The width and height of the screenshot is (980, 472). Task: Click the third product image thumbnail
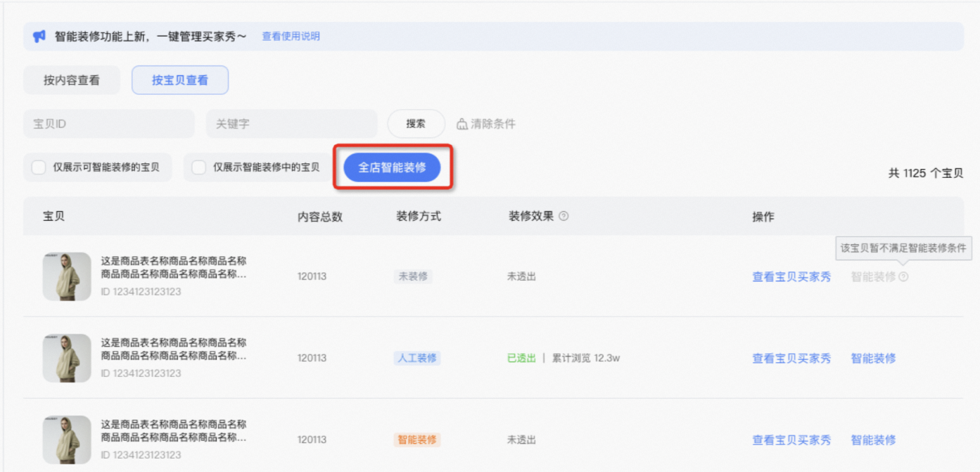66,439
